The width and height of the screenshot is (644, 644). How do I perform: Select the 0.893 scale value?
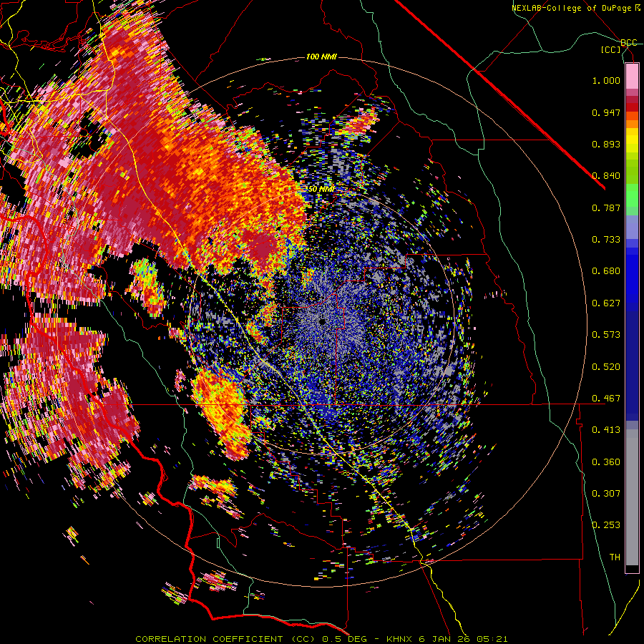click(606, 144)
